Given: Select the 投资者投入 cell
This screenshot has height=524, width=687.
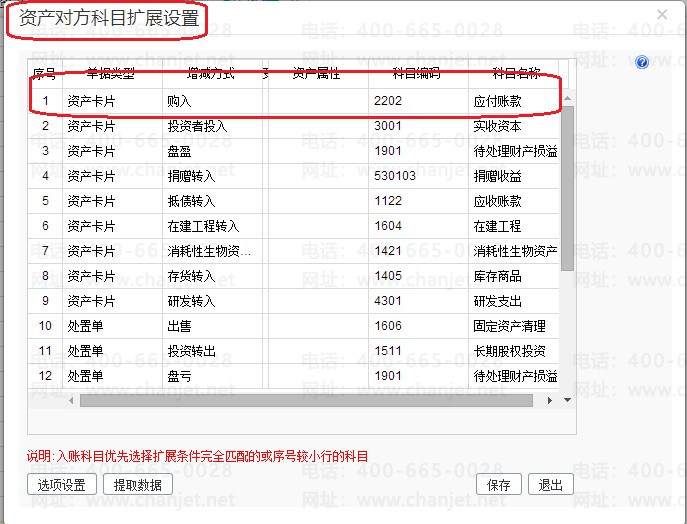Looking at the screenshot, I should click(x=212, y=126).
